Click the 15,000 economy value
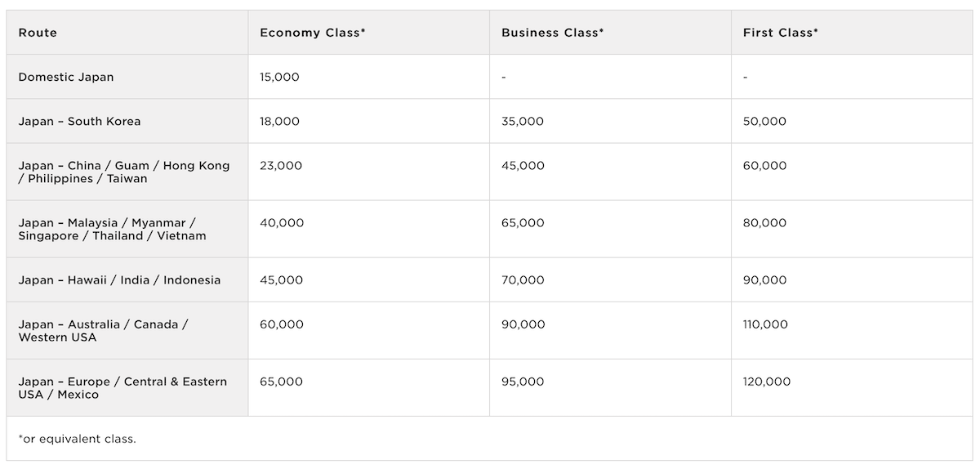 click(x=279, y=77)
